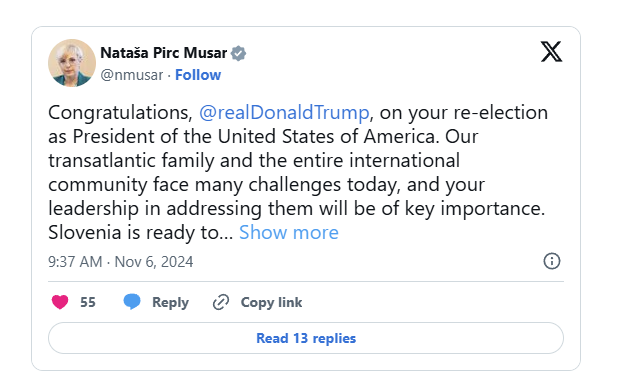Viewport: 625px width, 378px height.
Task: Open Nataša Pirc Musar's profile picture
Action: pyautogui.click(x=72, y=63)
